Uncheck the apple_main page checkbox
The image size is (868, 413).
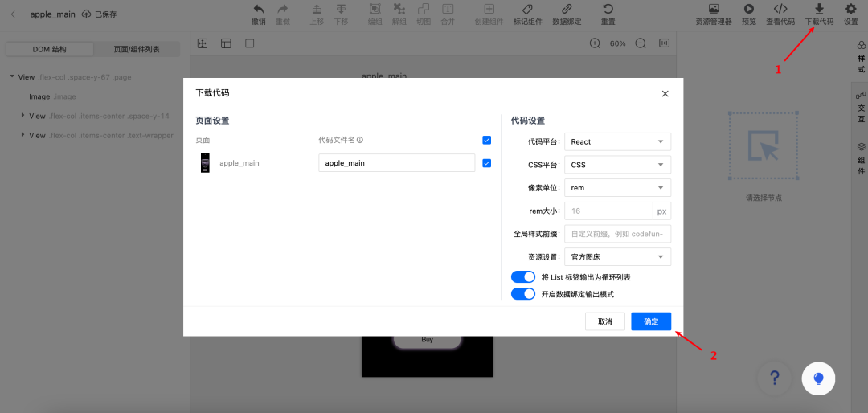pos(486,163)
